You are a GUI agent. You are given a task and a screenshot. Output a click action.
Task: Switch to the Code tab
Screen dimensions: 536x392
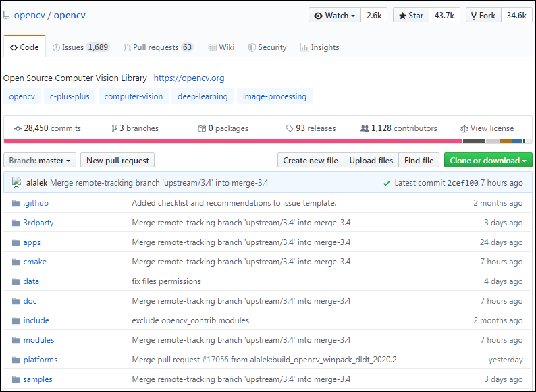(24, 47)
